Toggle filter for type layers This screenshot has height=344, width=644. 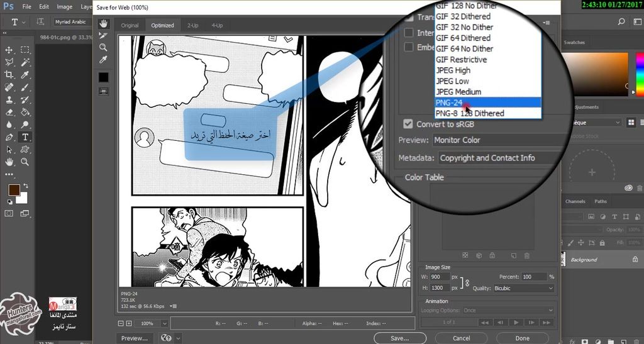[614, 216]
